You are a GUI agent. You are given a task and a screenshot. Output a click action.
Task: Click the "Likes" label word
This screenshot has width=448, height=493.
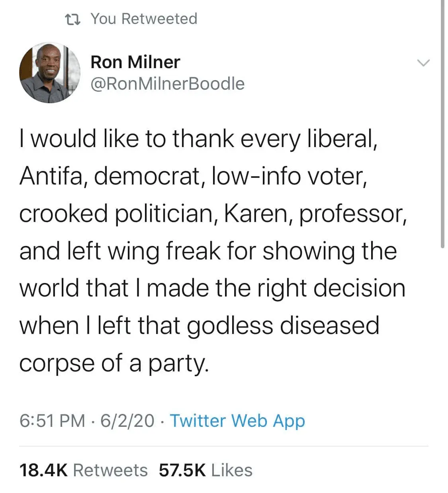point(232,470)
